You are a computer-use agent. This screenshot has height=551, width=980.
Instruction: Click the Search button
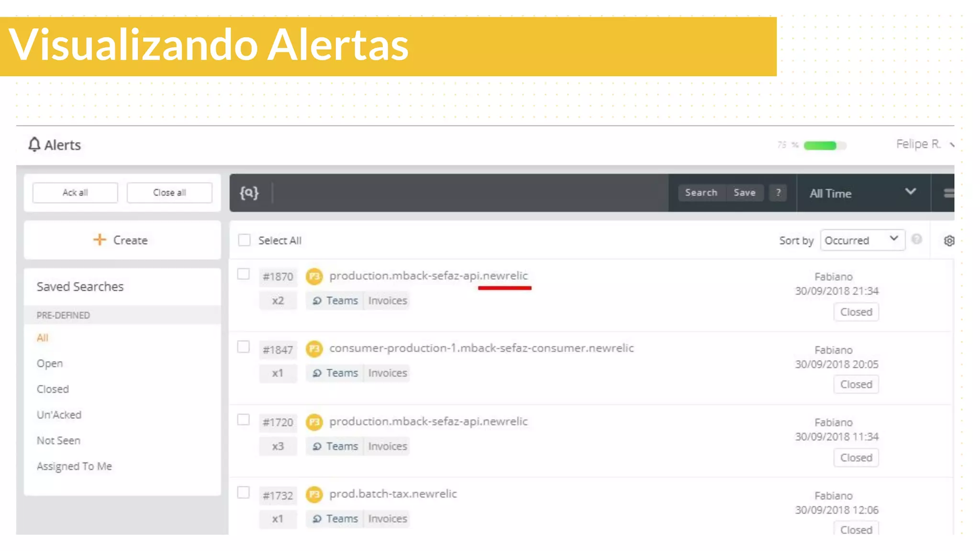coord(701,193)
